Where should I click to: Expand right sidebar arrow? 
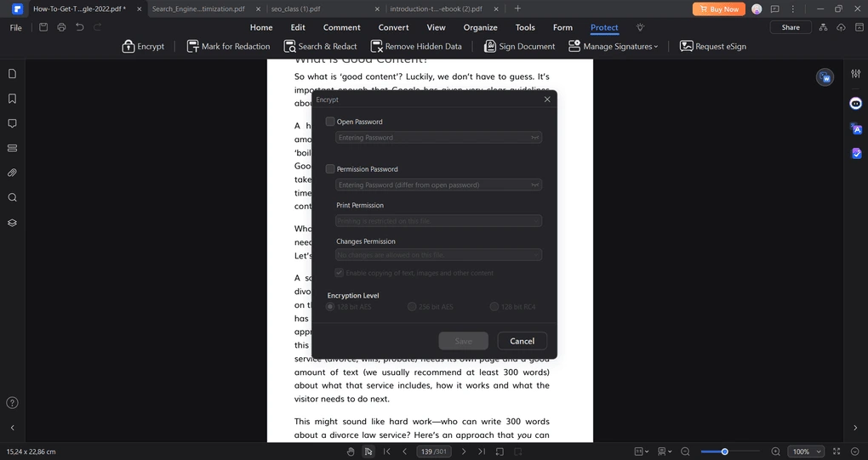[855, 428]
